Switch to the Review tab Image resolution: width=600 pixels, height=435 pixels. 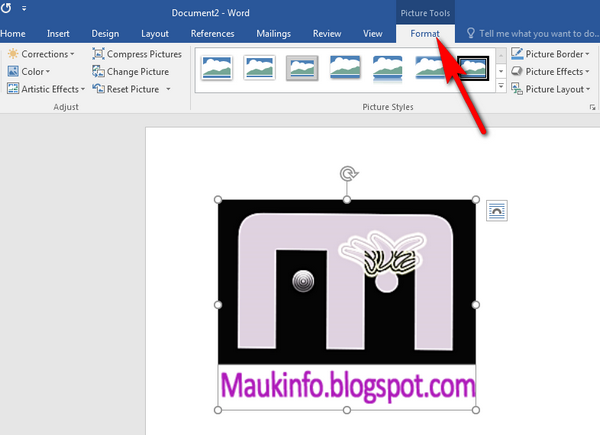coord(327,34)
